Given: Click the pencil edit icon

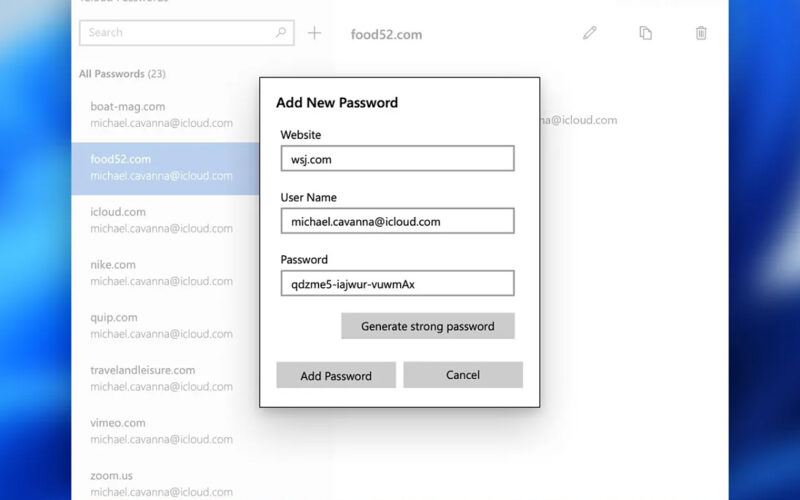Looking at the screenshot, I should 590,33.
